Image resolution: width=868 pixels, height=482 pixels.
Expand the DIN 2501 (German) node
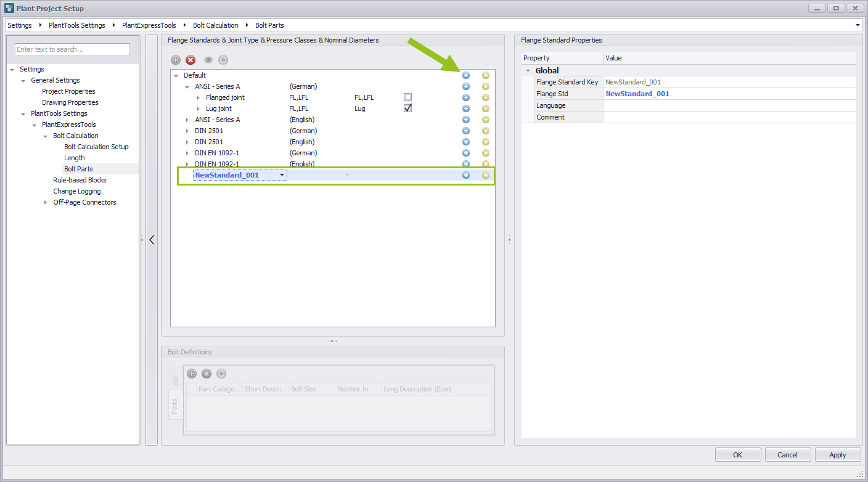click(x=187, y=131)
